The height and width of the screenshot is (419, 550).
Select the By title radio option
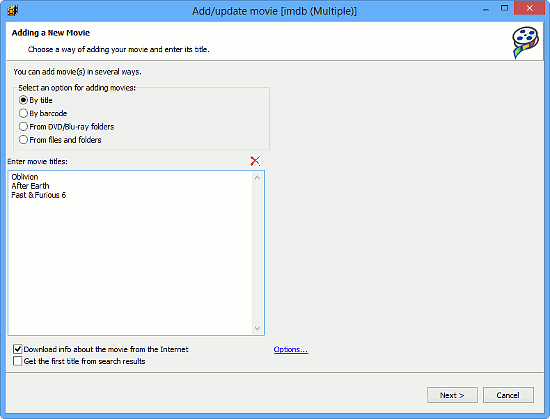[23, 100]
